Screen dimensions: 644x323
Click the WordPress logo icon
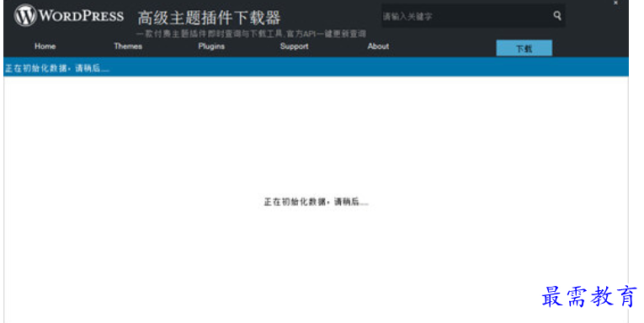pyautogui.click(x=25, y=15)
